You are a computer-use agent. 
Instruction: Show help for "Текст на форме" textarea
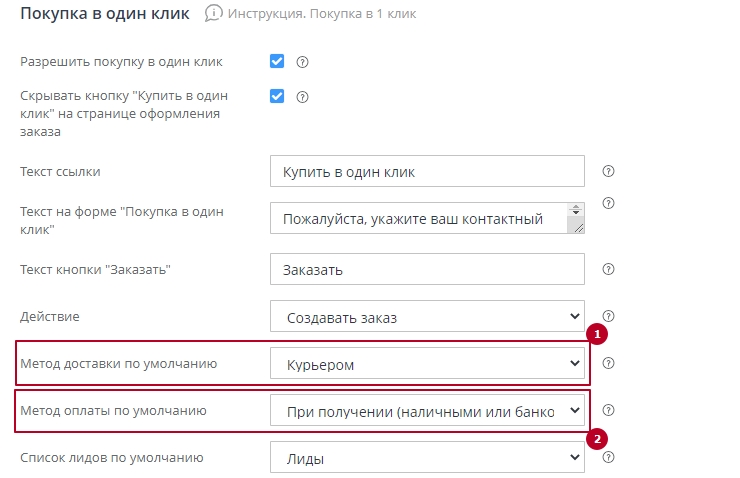[x=608, y=202]
